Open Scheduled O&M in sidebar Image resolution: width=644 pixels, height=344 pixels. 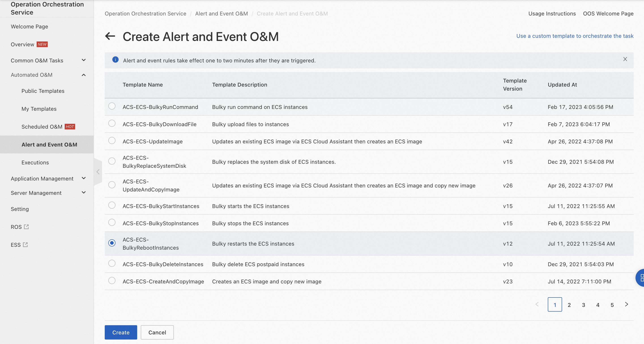(x=42, y=127)
